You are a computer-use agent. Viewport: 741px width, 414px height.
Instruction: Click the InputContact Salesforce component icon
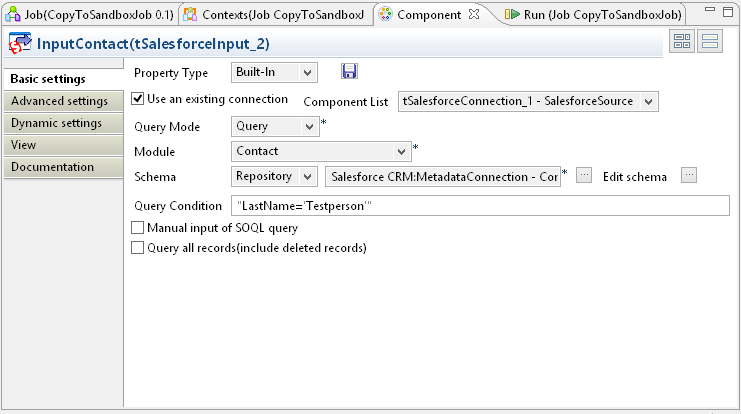(x=19, y=44)
